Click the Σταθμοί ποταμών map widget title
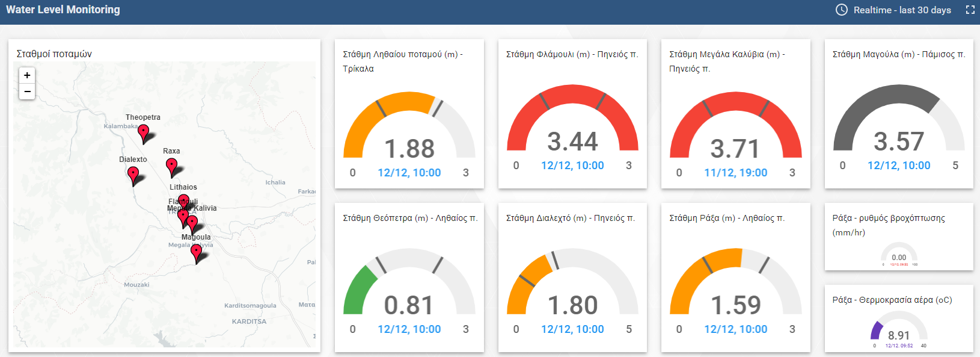980x357 pixels. [x=54, y=54]
